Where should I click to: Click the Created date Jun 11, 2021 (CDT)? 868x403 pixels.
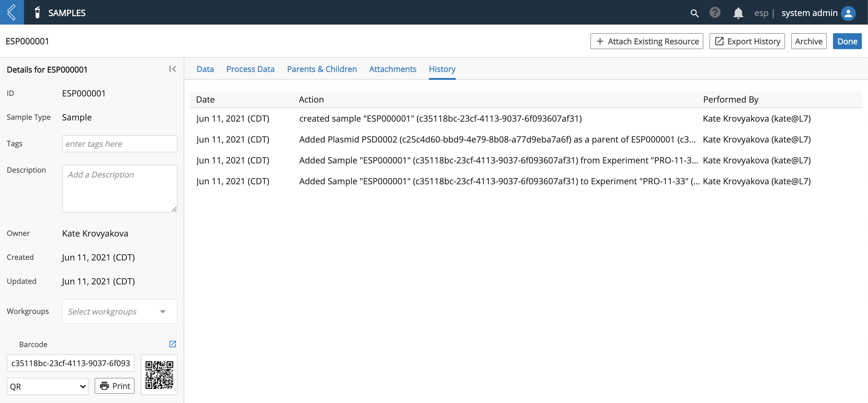tap(98, 257)
